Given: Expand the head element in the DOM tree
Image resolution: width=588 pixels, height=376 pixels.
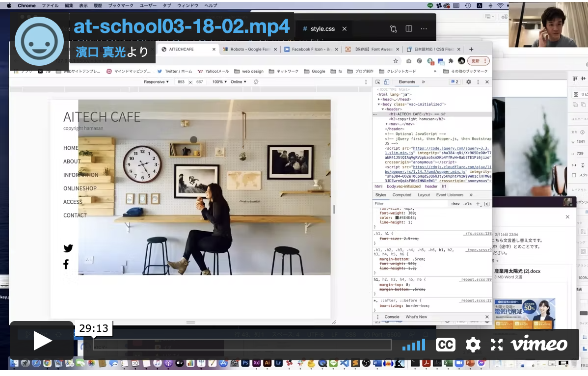Looking at the screenshot, I should [379, 99].
